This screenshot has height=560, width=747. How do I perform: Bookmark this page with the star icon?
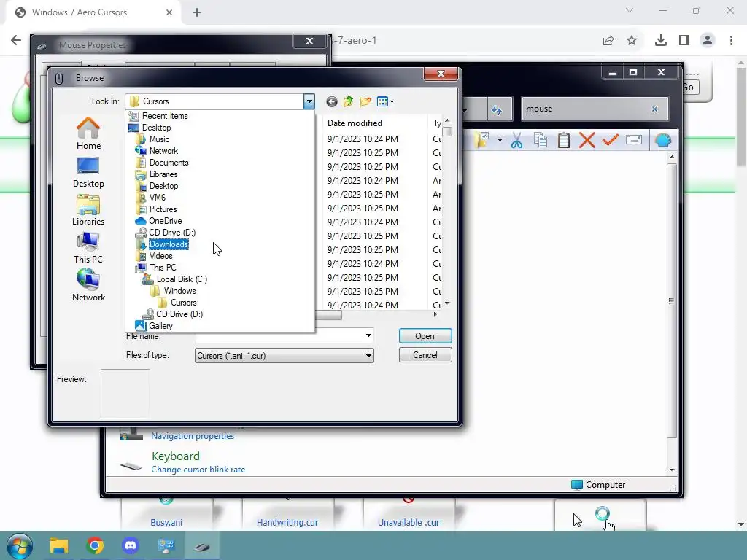coord(632,41)
